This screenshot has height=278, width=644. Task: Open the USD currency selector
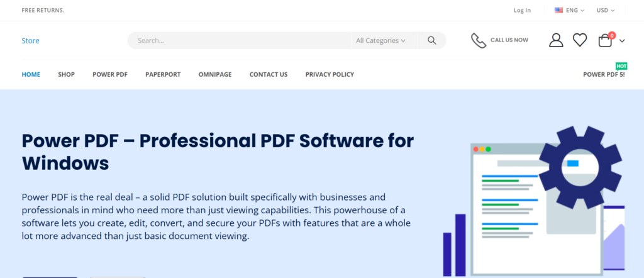point(606,10)
